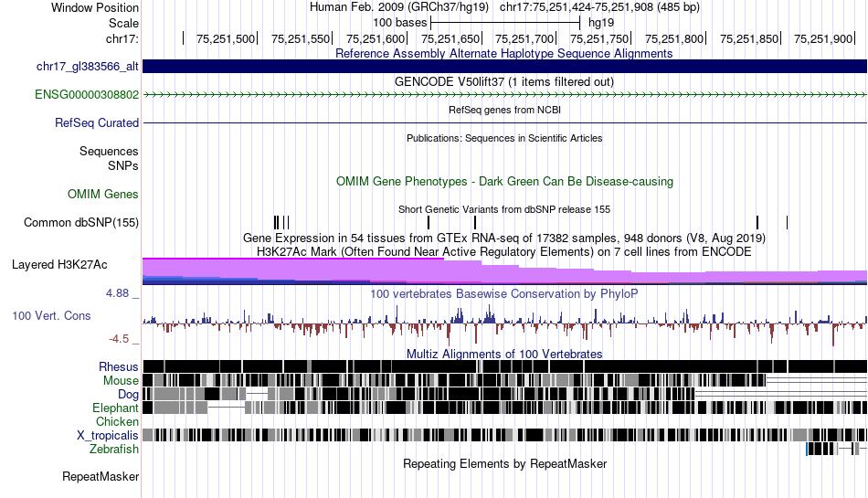Viewport: 868px width, 498px height.
Task: Open the RefSeq genes from NCBI title
Action: coord(505,111)
